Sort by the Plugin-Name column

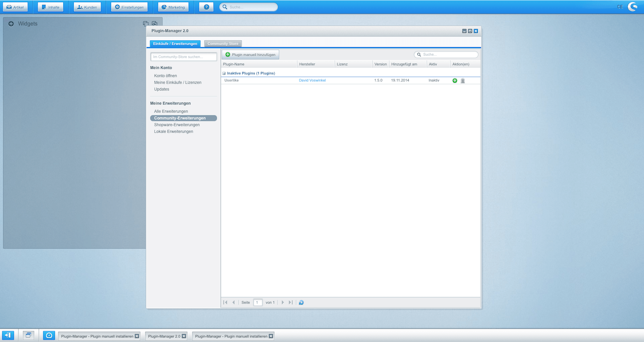259,64
